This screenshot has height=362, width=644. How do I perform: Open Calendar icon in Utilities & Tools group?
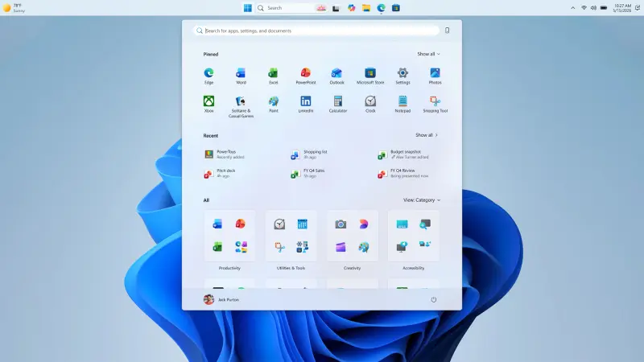[303, 224]
